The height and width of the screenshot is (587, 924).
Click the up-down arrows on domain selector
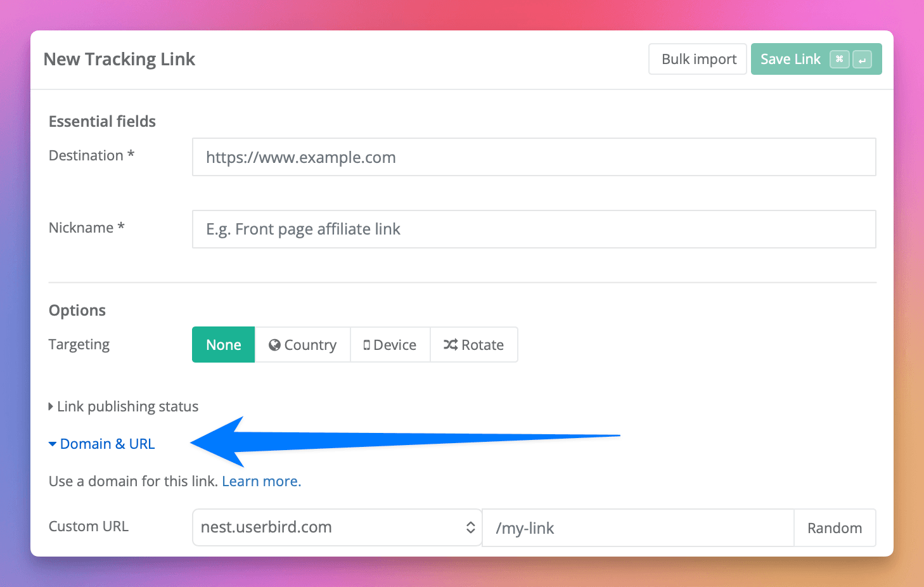pos(471,527)
